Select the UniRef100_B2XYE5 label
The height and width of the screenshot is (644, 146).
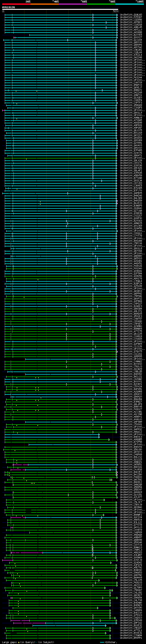131,35
